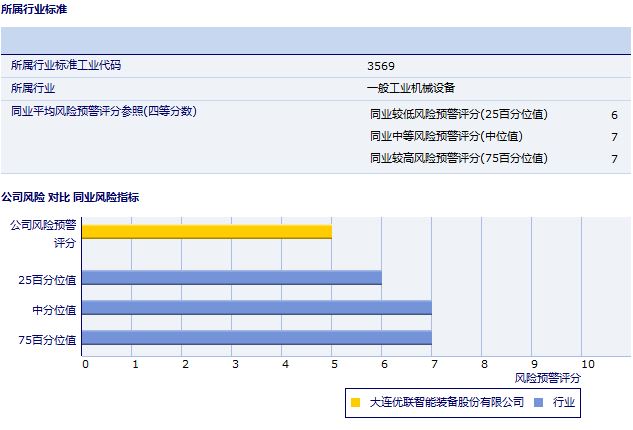Click the yellow company legend swatch

click(x=355, y=403)
